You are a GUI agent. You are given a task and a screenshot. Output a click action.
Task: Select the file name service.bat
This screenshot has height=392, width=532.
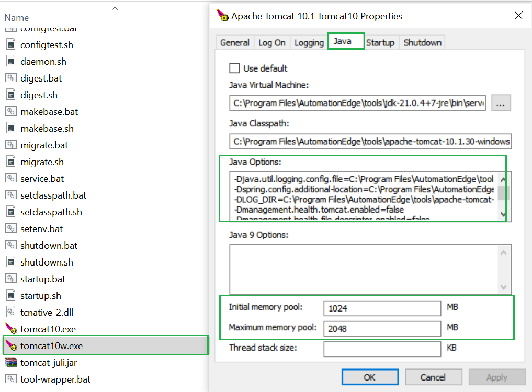click(x=42, y=179)
